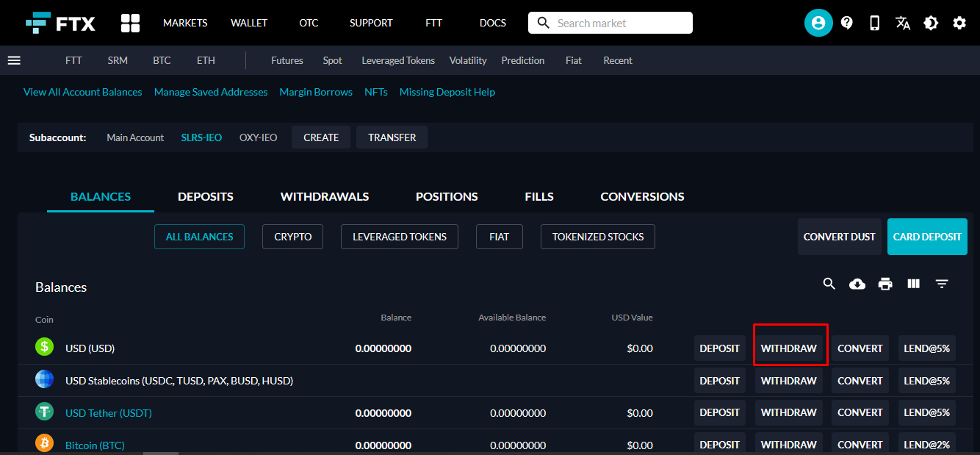
Task: Print balances using the printer icon
Action: click(x=885, y=284)
